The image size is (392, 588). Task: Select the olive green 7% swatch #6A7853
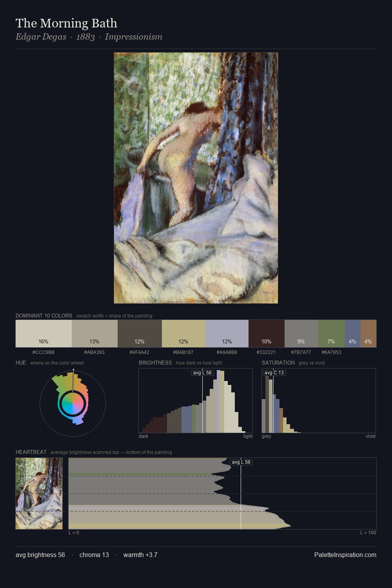pos(332,334)
